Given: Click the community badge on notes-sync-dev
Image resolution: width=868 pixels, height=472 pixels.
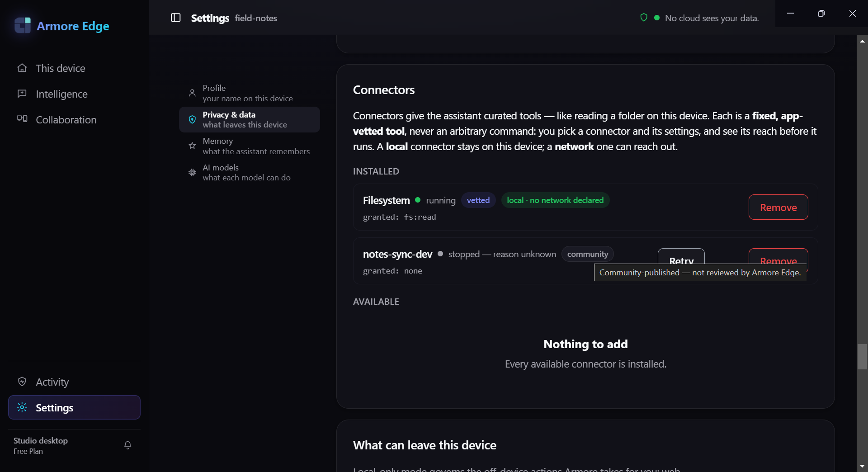Looking at the screenshot, I should 588,254.
